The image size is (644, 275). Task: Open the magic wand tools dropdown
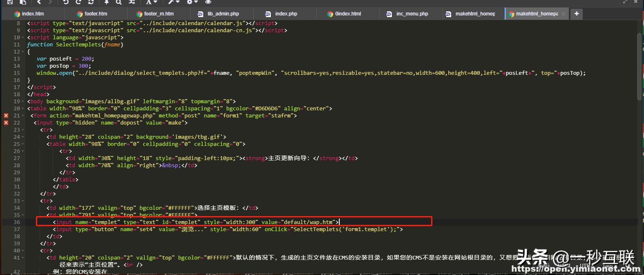pyautogui.click(x=174, y=2)
